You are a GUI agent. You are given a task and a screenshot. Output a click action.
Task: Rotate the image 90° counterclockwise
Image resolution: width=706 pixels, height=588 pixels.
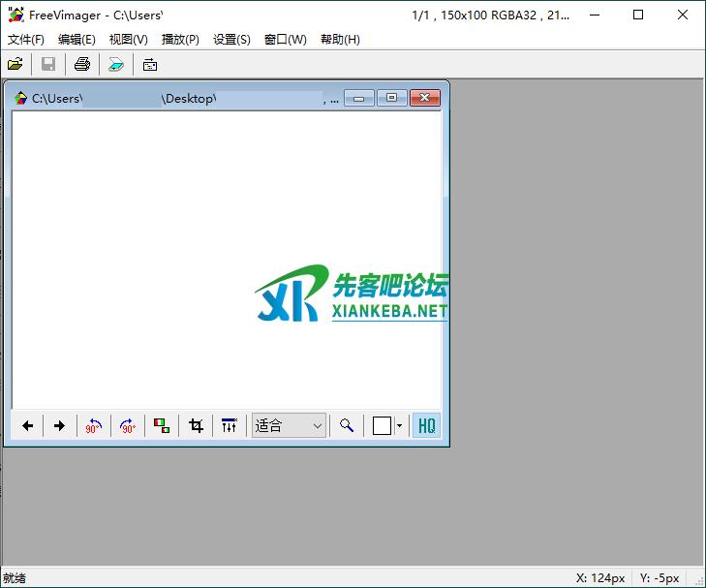pos(93,425)
